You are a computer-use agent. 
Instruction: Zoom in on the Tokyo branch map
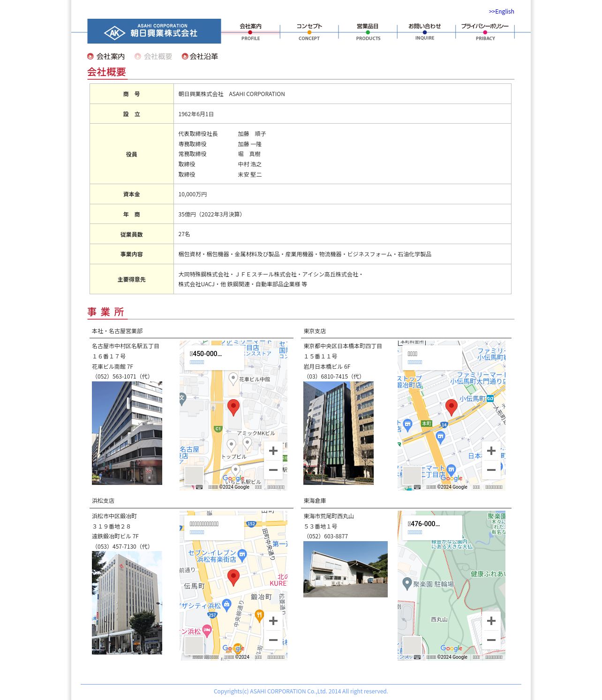coord(491,451)
